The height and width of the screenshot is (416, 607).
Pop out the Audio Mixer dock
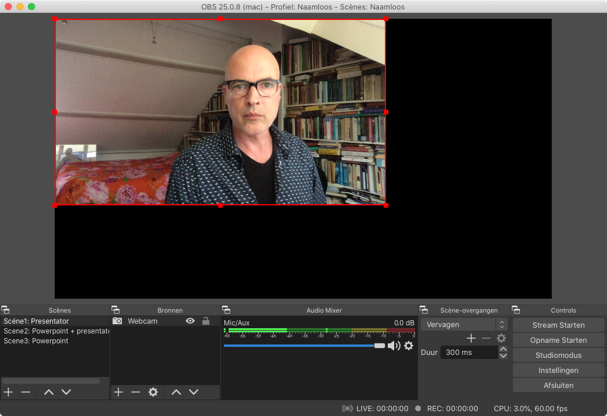(226, 310)
